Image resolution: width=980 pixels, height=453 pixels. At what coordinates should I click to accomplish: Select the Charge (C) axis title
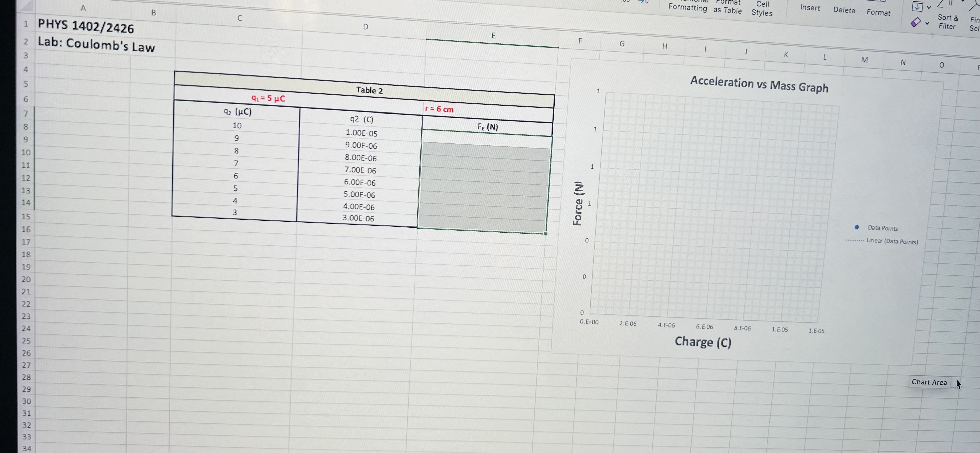point(703,342)
